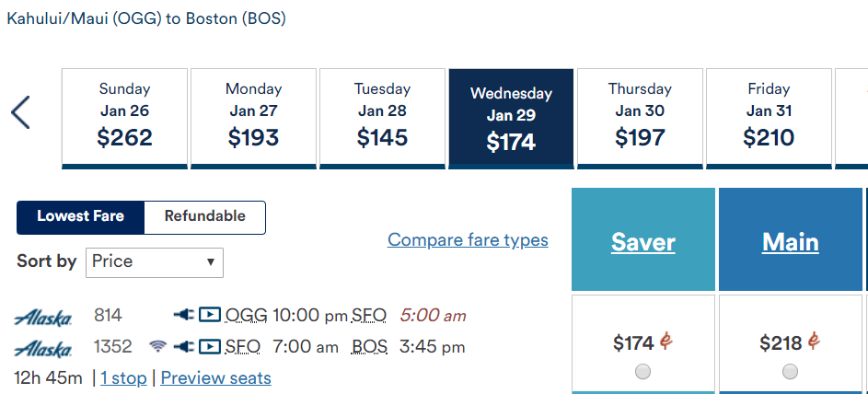Choose Friday Jan 31 date tab
Viewport: 868px width, 394px height.
[x=769, y=119]
